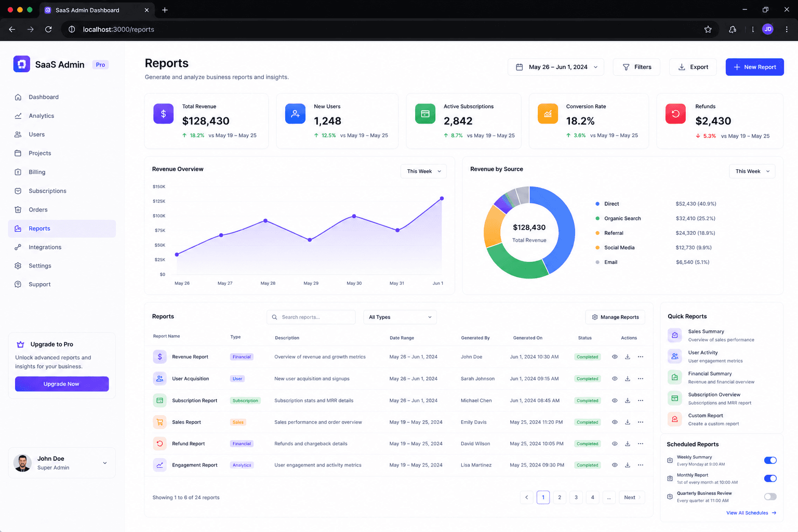Click the New Users card icon
The width and height of the screenshot is (798, 532).
[295, 113]
